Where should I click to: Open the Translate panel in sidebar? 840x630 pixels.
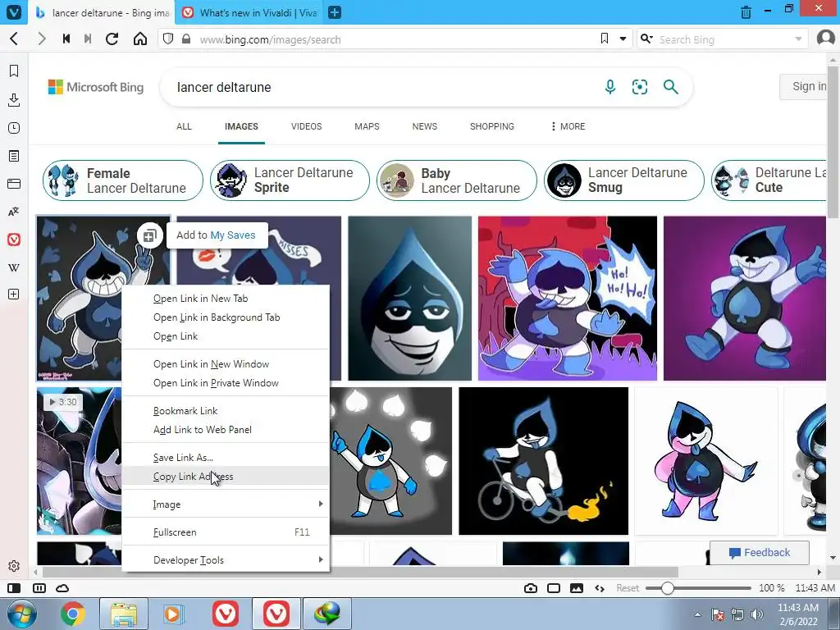pyautogui.click(x=14, y=212)
